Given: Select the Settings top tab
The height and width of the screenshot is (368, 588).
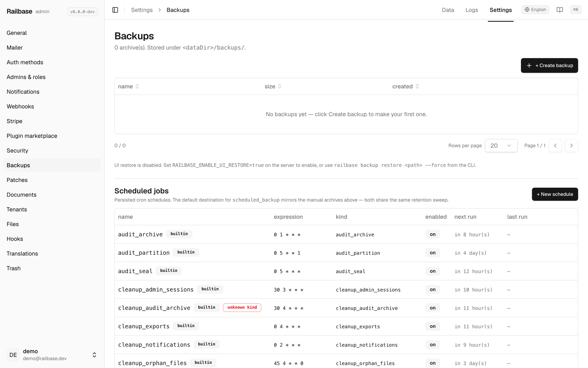Looking at the screenshot, I should [501, 10].
